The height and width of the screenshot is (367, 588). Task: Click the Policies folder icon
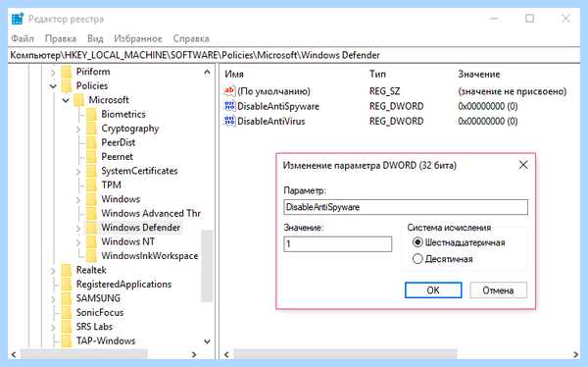click(67, 85)
